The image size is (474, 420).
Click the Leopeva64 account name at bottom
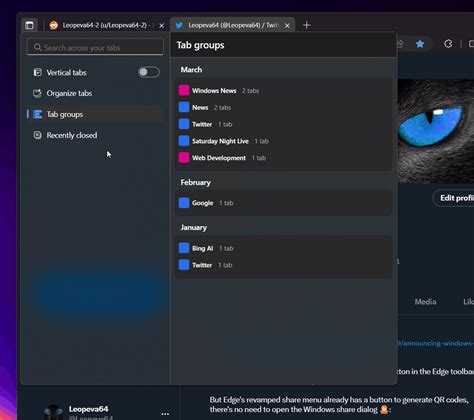pos(88,409)
